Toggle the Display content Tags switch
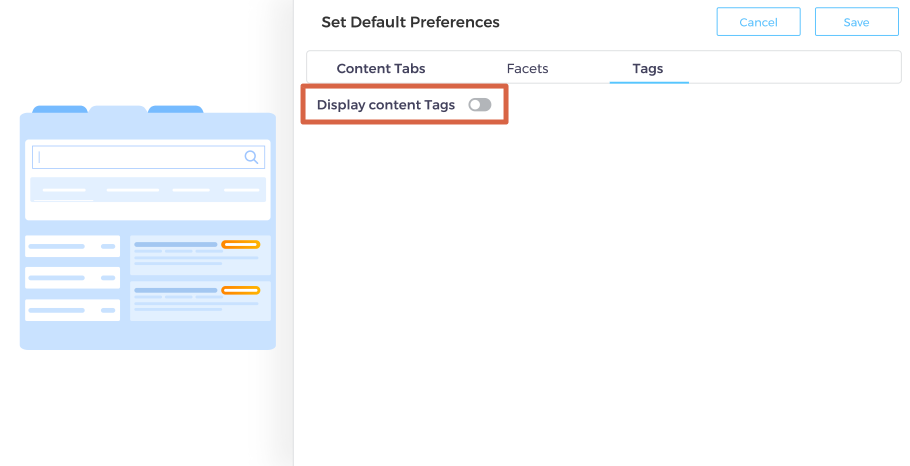Screen dimensions: 910x466 coord(480,105)
